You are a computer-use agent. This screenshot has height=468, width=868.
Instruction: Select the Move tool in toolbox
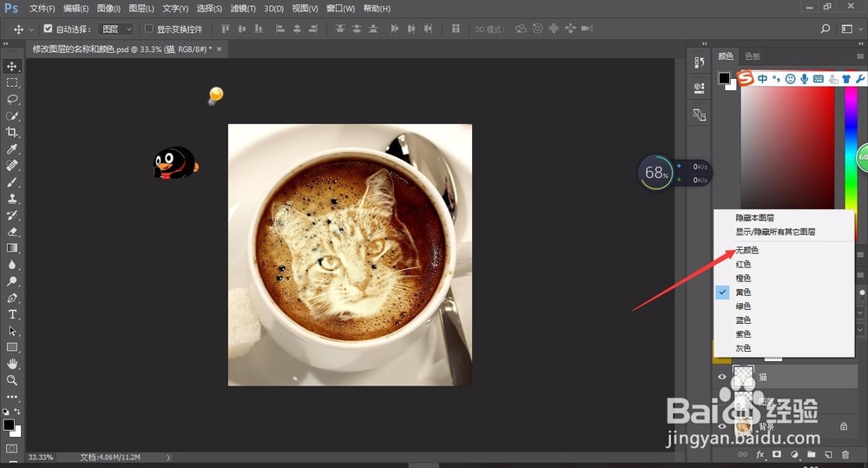[x=11, y=67]
